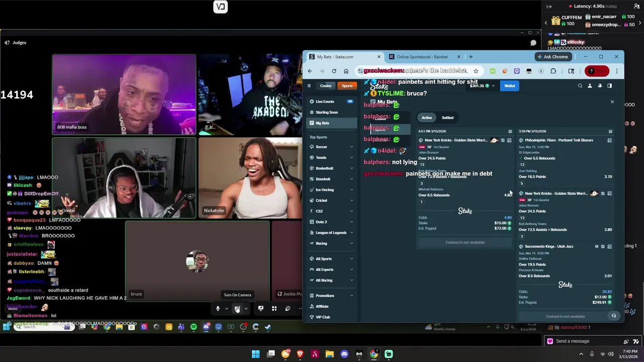Open the Stake Wallet
The height and width of the screenshot is (362, 644).
pyautogui.click(x=510, y=86)
